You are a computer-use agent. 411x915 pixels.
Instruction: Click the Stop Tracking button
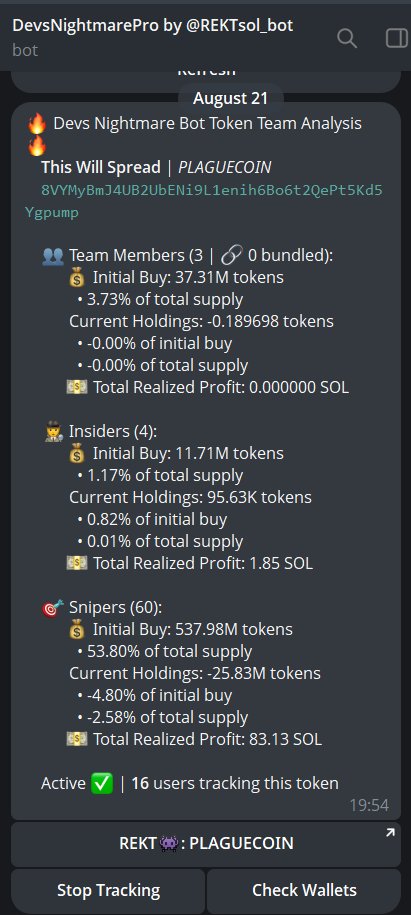(108, 890)
